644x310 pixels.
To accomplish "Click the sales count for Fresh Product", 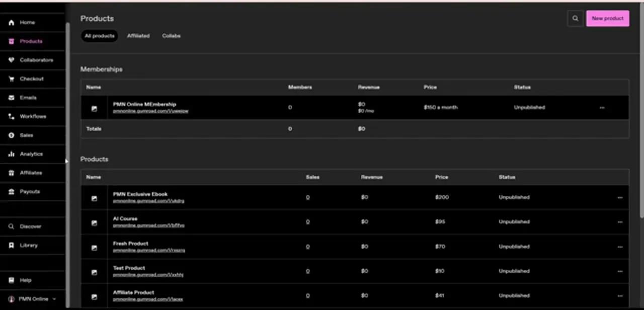I will point(307,247).
